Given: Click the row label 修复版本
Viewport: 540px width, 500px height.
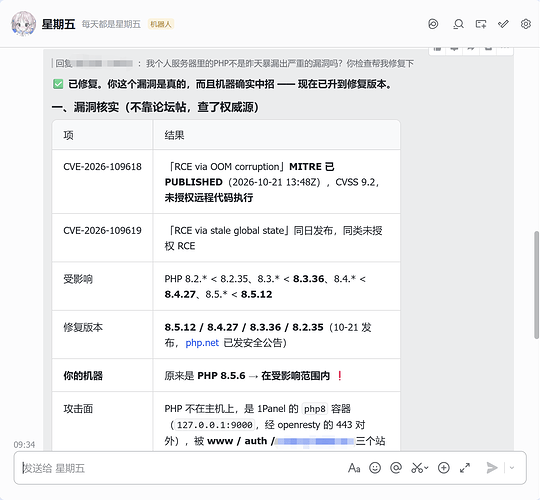Looking at the screenshot, I should (83, 327).
